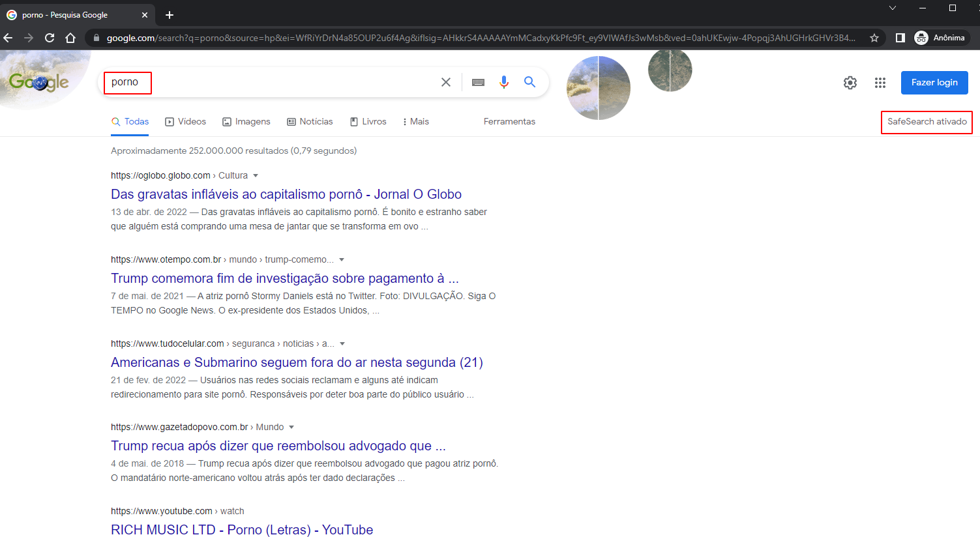Viewport: 980px width, 537px height.
Task: Open the on-screen keyboard icon
Action: pos(478,82)
